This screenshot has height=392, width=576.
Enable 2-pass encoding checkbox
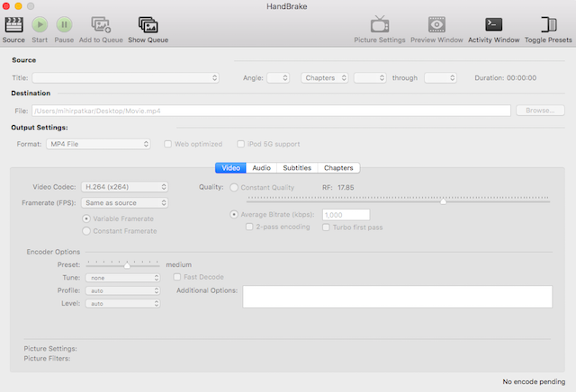[249, 227]
